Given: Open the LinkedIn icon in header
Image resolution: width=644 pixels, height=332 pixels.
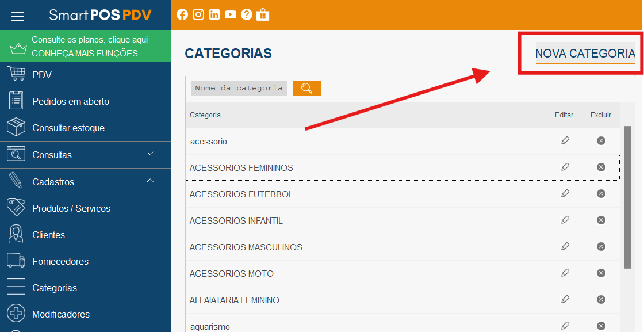Looking at the screenshot, I should 214,14.
